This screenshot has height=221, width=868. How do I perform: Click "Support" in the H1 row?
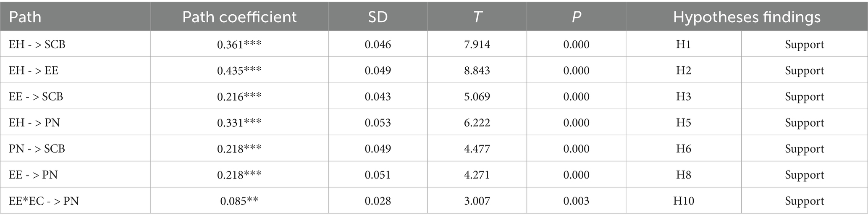804,45
